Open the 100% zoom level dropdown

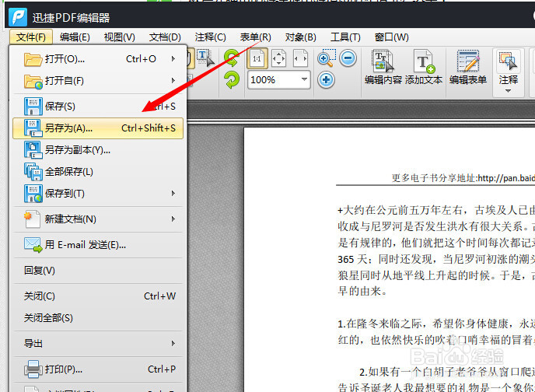click(x=304, y=80)
